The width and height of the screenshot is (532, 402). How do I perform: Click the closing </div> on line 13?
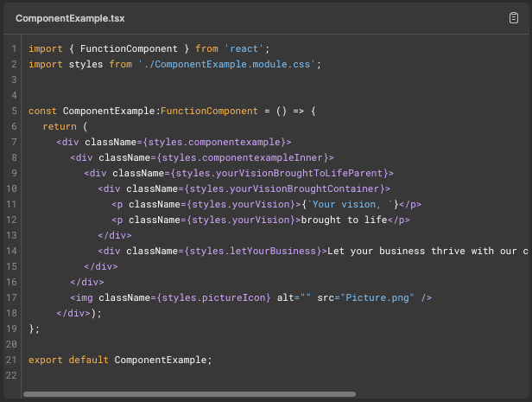tap(115, 236)
